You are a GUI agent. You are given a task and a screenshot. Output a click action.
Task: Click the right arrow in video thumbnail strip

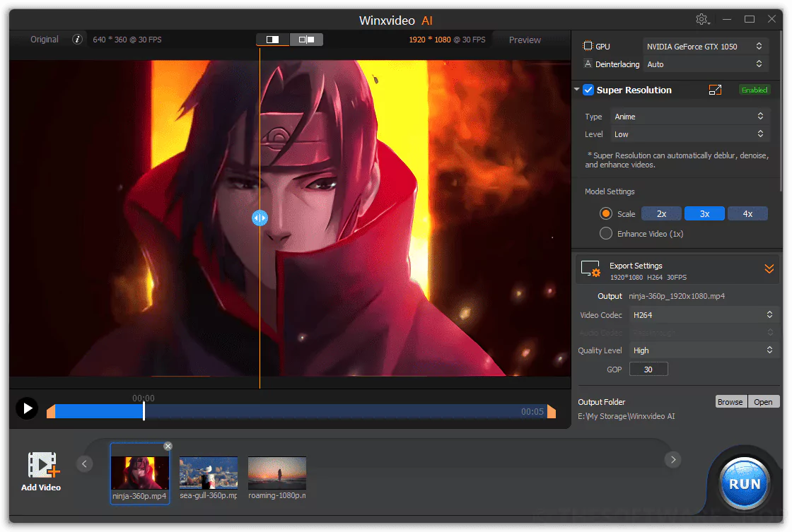(x=672, y=459)
